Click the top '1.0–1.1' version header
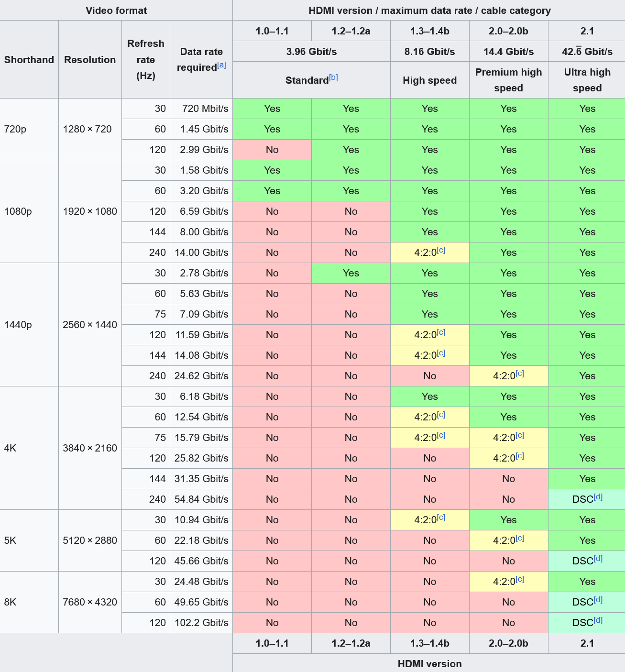The height and width of the screenshot is (672, 625). point(272,31)
